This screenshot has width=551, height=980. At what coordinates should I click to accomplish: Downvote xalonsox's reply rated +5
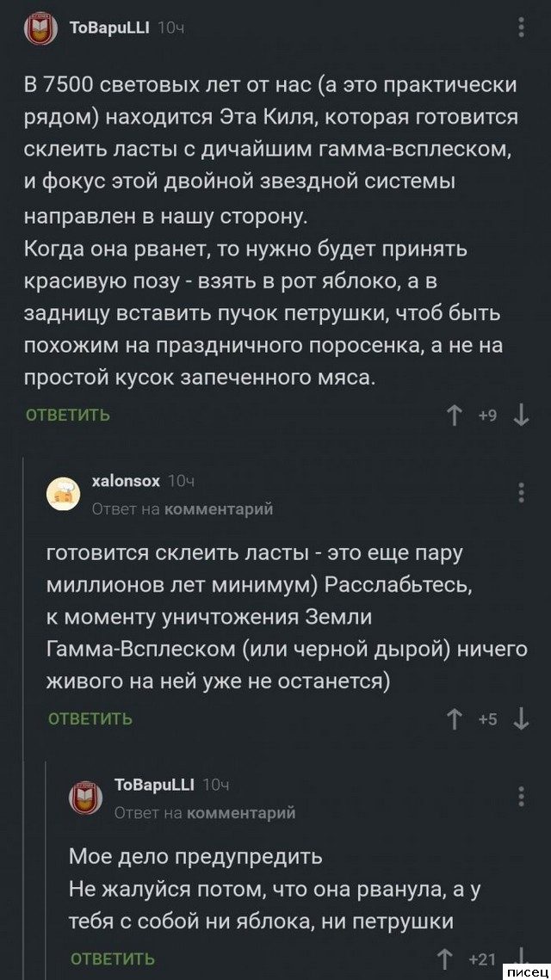(521, 718)
